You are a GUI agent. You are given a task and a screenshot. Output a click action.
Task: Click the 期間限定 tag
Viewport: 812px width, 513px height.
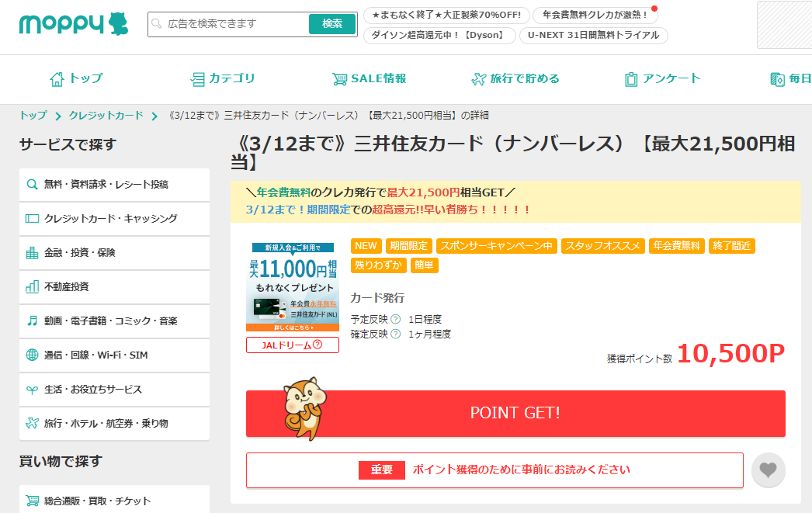pos(408,246)
